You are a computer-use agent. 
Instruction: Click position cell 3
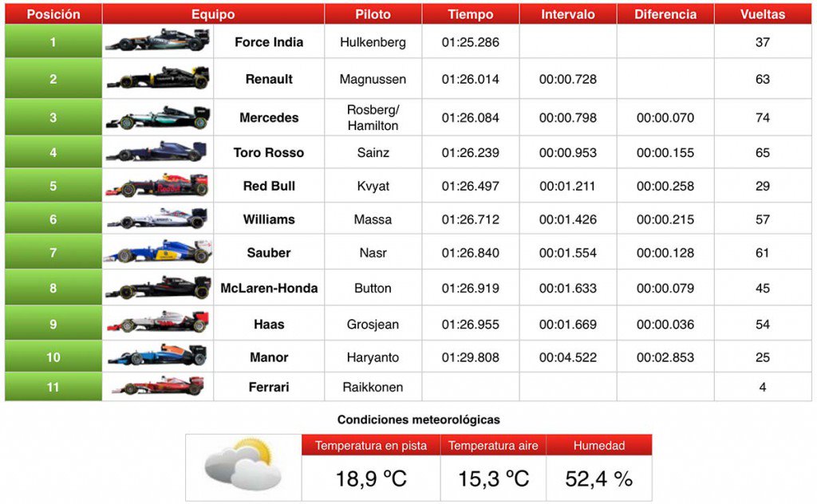53,117
